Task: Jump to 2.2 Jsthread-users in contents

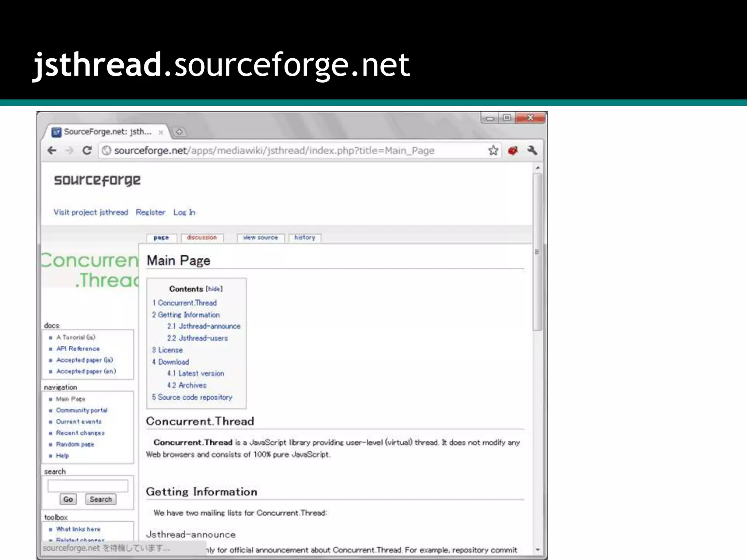Action: [x=197, y=338]
